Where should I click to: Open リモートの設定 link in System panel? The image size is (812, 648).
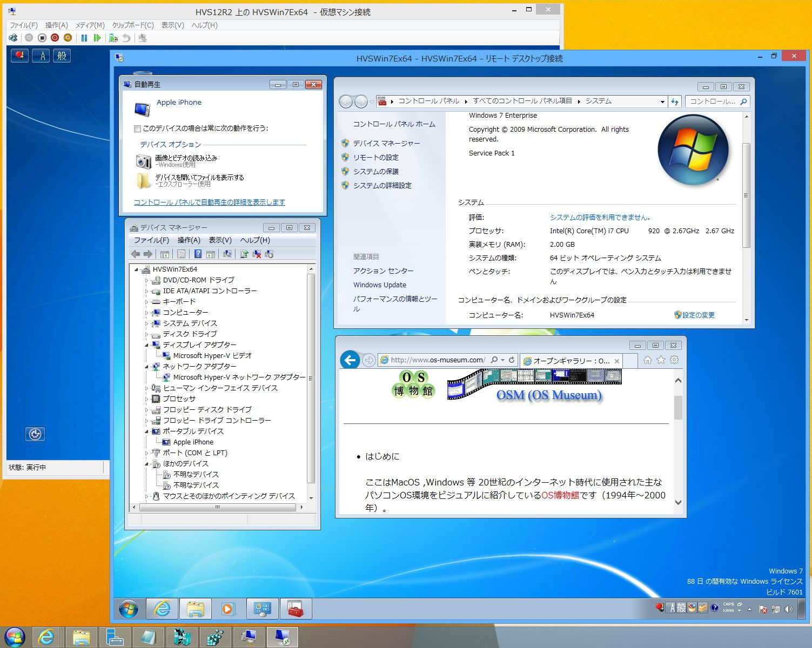(376, 158)
